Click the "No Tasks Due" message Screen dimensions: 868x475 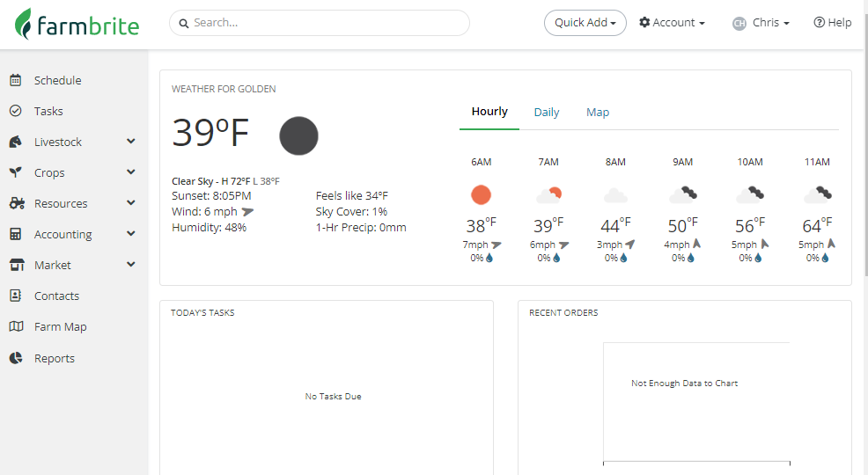tap(334, 397)
